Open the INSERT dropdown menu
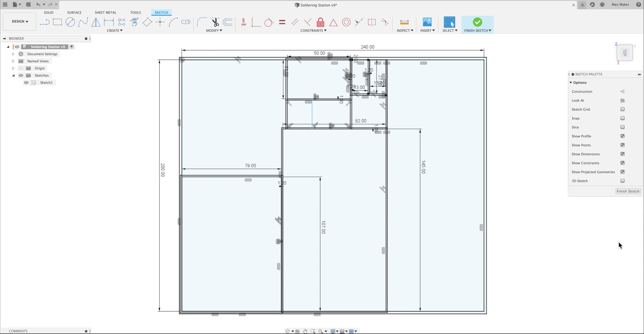The width and height of the screenshot is (644, 334). point(427,31)
